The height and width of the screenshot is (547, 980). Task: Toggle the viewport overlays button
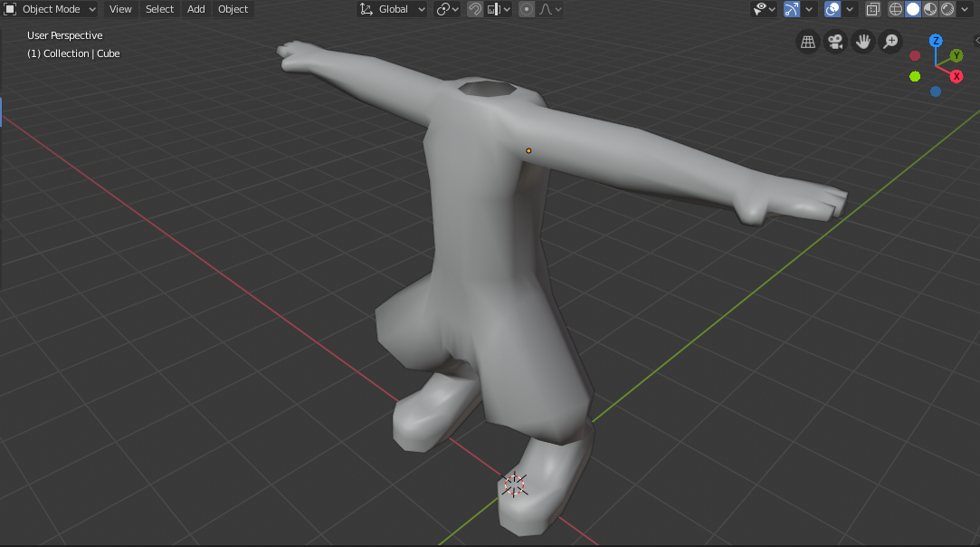[x=832, y=9]
